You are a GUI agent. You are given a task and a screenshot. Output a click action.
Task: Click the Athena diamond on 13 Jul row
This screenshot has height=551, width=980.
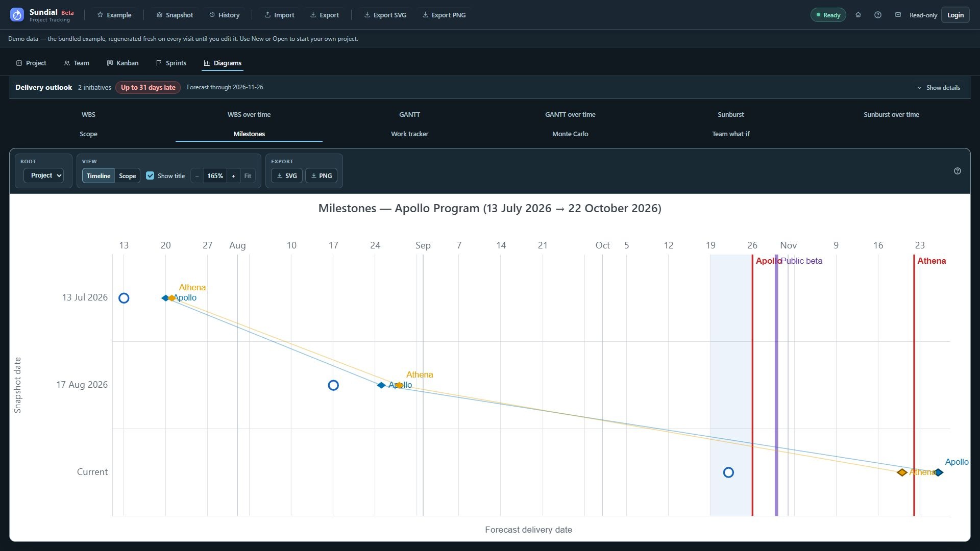(x=172, y=298)
